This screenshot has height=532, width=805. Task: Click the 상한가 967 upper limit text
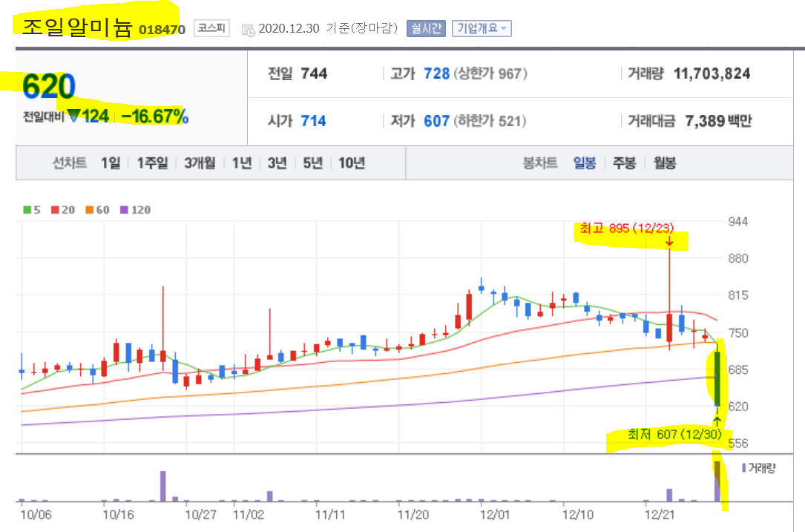pyautogui.click(x=490, y=73)
